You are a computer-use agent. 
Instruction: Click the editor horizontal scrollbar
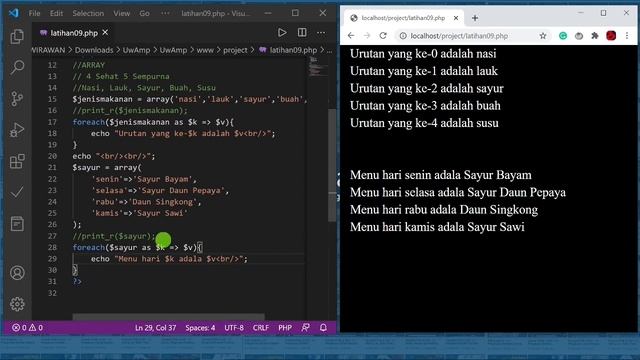(x=169, y=317)
